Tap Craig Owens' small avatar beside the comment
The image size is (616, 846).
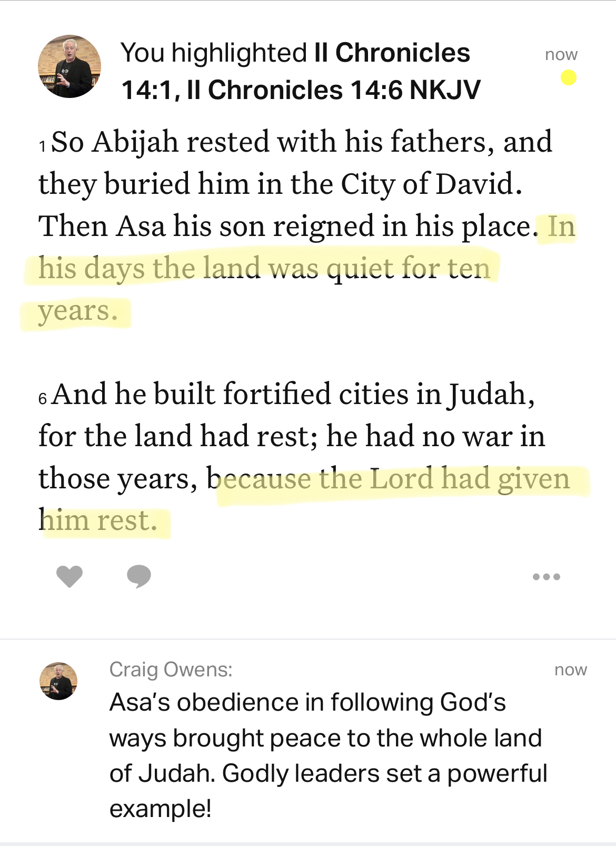click(x=58, y=681)
